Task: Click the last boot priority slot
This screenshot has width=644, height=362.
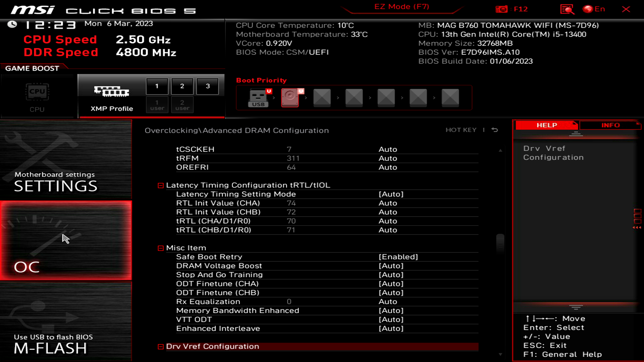Action: [450, 98]
